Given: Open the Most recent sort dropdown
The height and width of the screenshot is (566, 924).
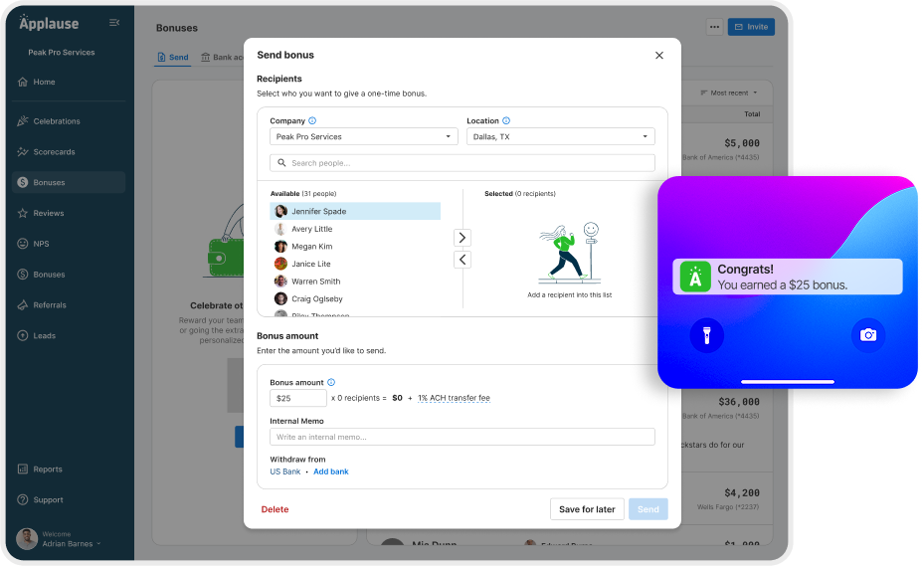Looking at the screenshot, I should [729, 93].
